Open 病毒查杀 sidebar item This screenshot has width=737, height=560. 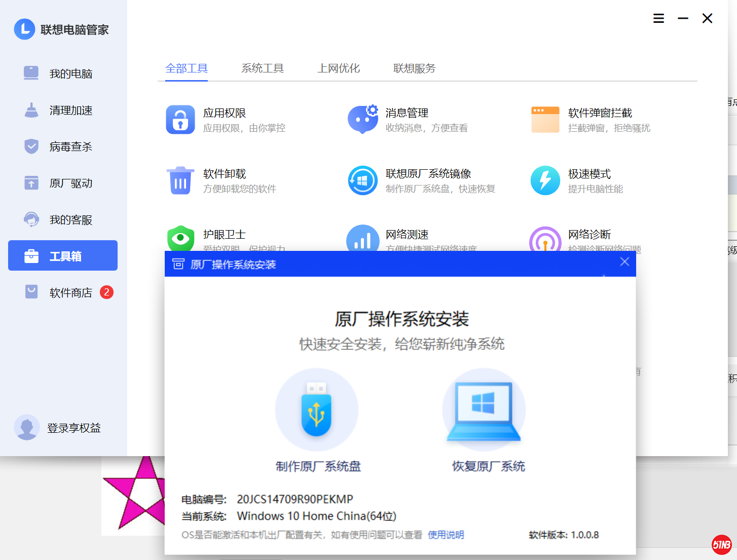point(70,147)
